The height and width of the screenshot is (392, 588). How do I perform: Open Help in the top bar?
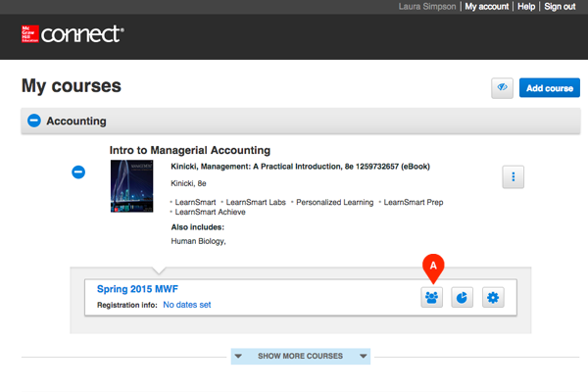tap(526, 7)
